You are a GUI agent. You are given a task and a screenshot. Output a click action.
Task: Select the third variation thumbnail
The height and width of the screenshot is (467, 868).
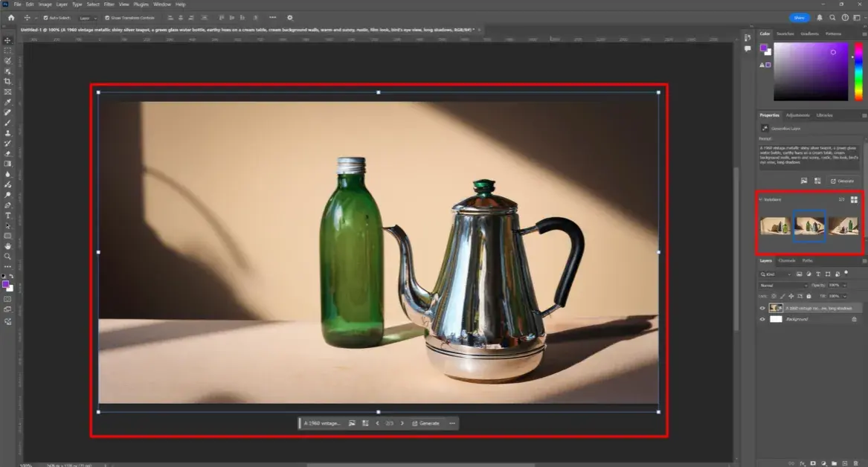point(843,226)
